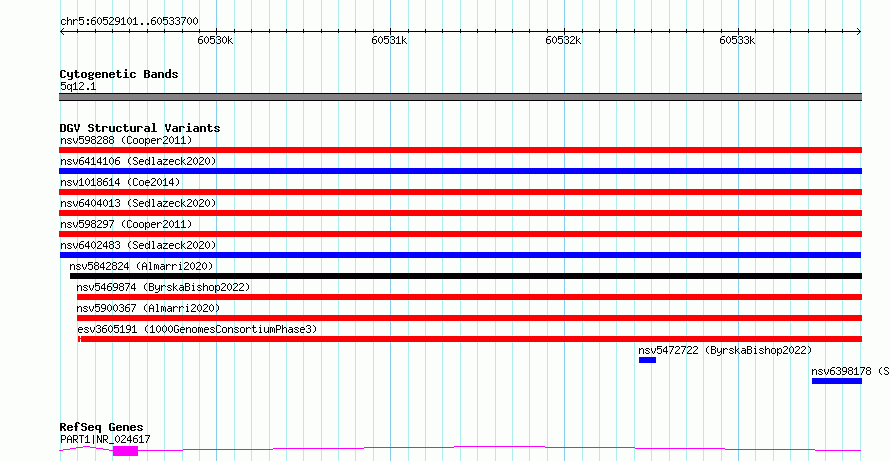Viewport: 890px width, 461px height.
Task: Click the small blue bar for nsv5472722
Action: pyautogui.click(x=647, y=360)
